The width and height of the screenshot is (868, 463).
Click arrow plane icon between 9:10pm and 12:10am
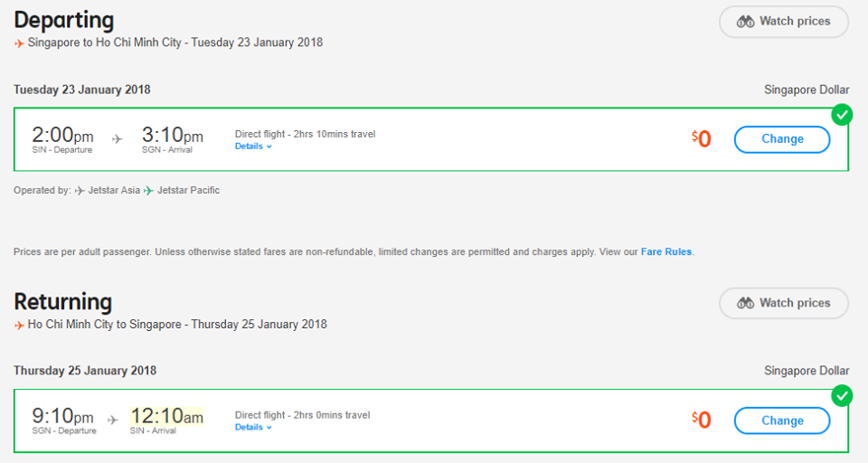[113, 420]
